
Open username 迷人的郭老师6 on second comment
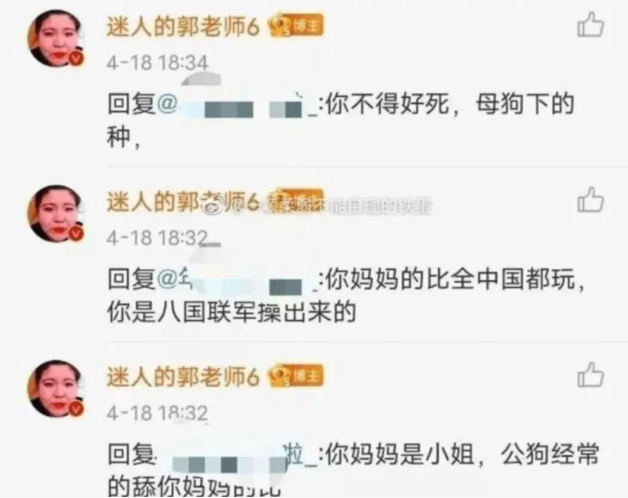[183, 202]
